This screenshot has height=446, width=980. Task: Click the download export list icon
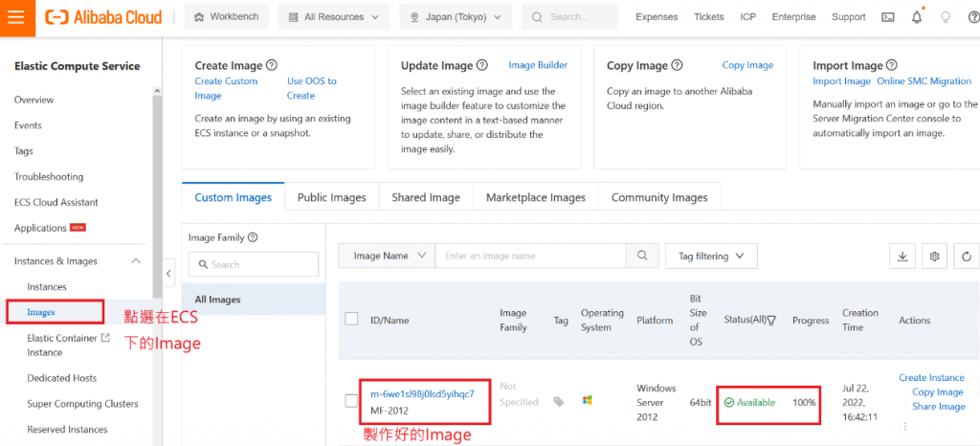(902, 256)
